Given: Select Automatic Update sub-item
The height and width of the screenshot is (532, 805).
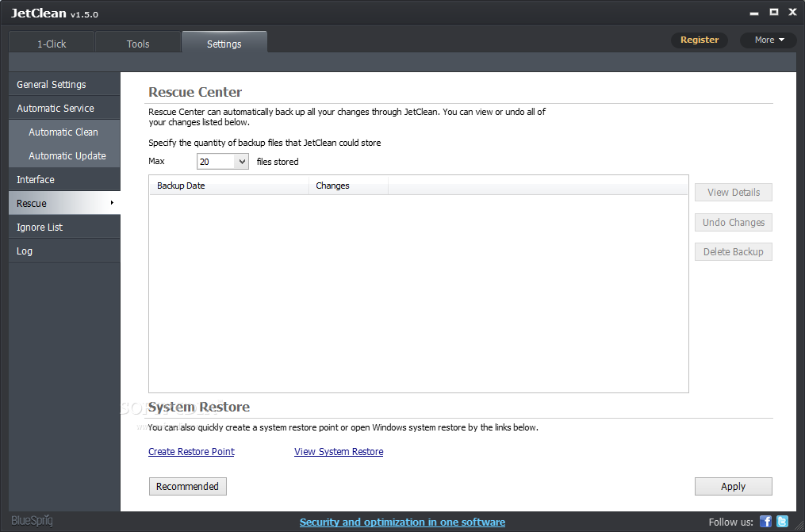Looking at the screenshot, I should click(x=64, y=155).
